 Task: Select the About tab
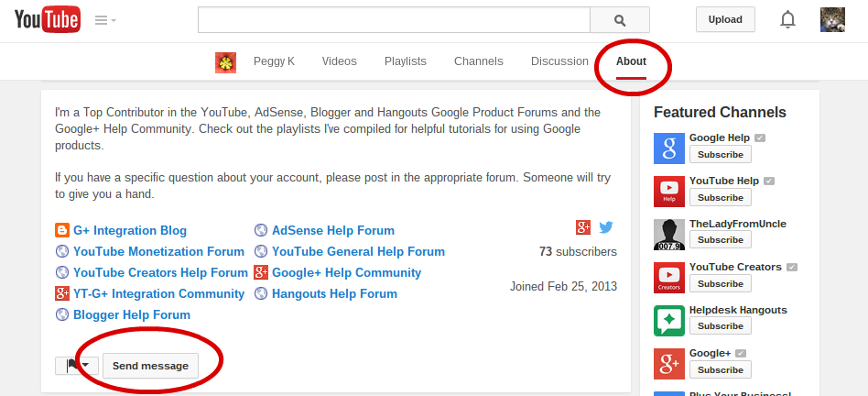631,61
